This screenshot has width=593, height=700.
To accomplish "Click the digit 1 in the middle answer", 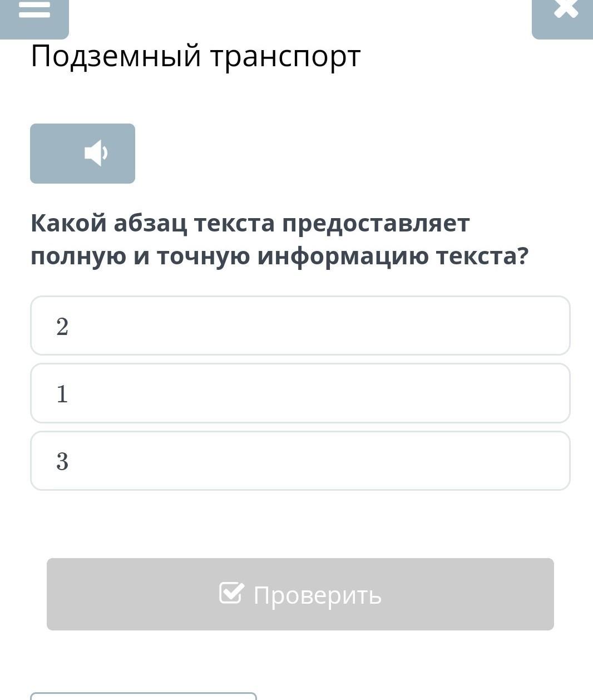I will click(x=62, y=394).
